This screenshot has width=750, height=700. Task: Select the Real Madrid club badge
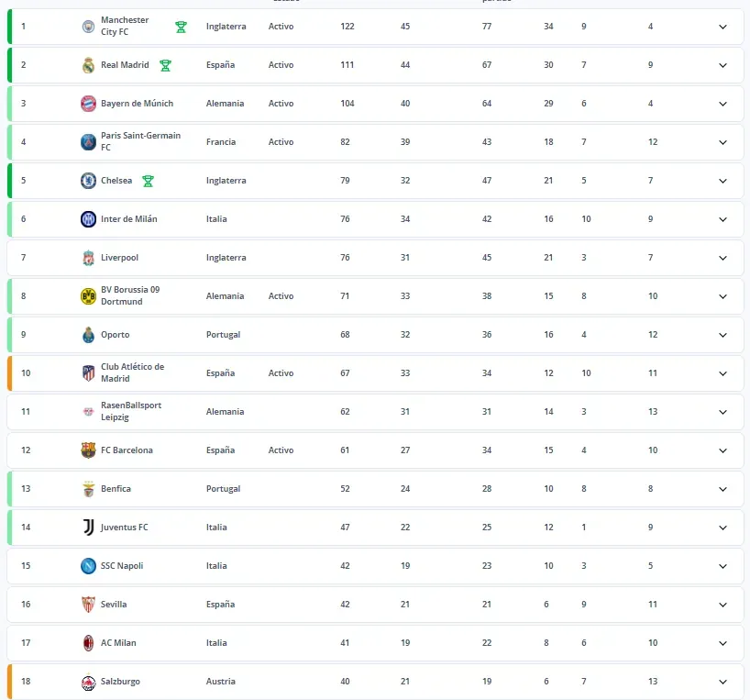click(88, 65)
